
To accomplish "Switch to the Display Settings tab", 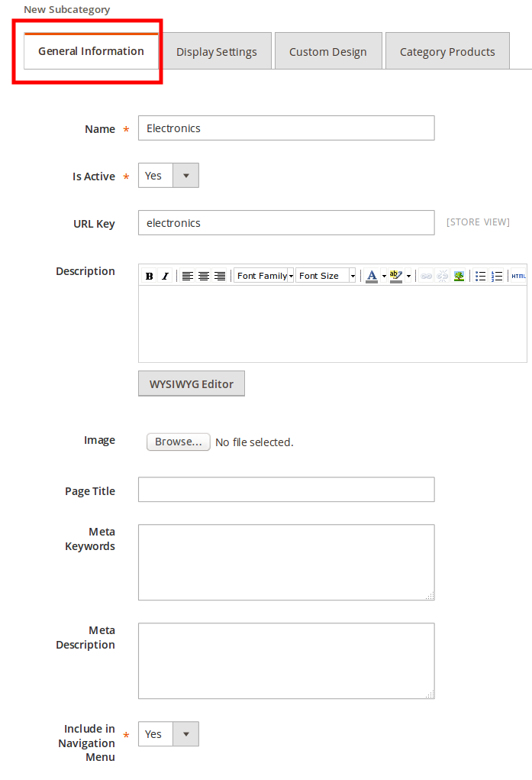I will click(x=217, y=52).
